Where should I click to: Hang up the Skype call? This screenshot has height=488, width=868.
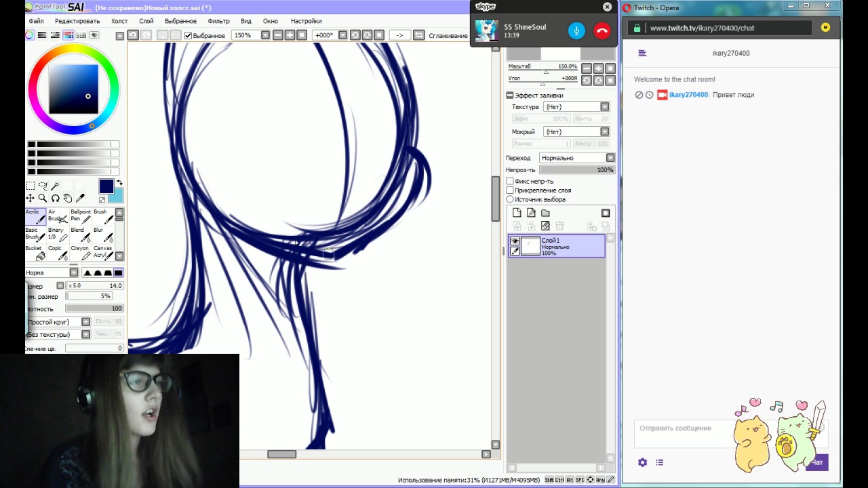(x=601, y=30)
